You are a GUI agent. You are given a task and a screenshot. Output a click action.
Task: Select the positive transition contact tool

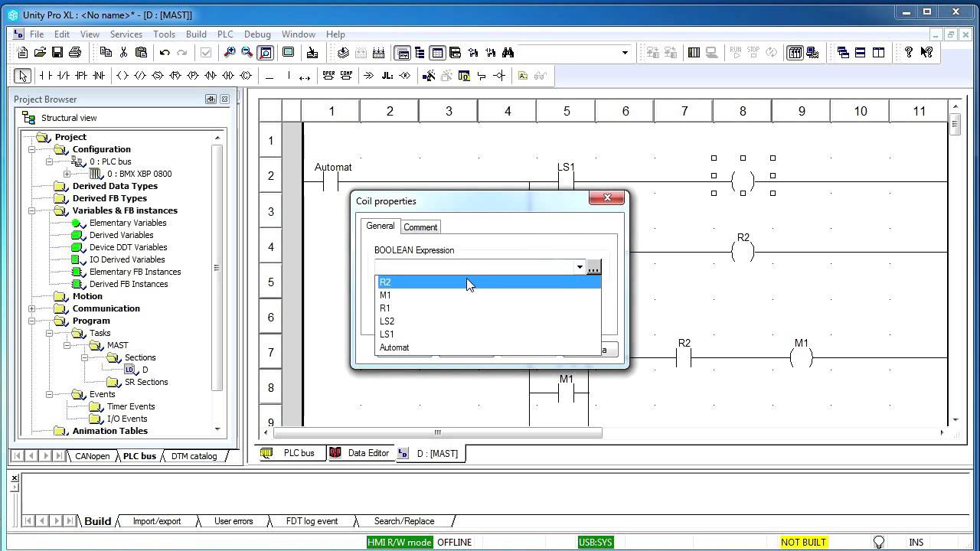(81, 76)
